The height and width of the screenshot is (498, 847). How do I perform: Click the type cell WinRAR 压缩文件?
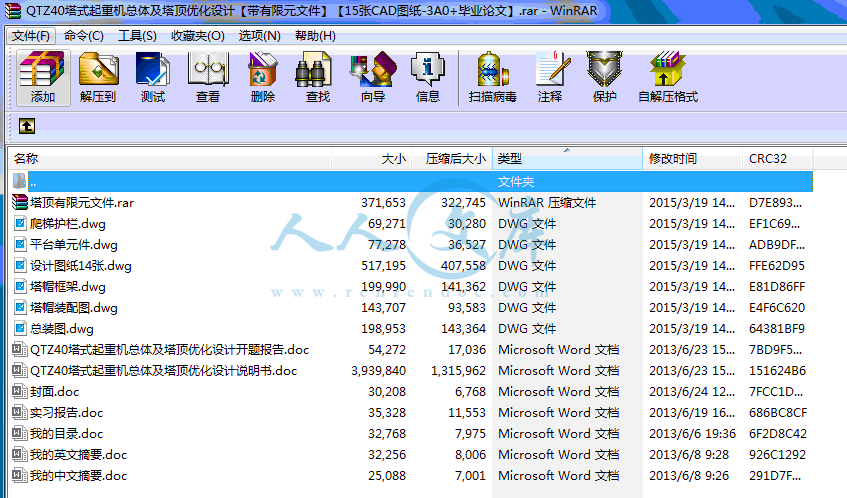click(547, 203)
